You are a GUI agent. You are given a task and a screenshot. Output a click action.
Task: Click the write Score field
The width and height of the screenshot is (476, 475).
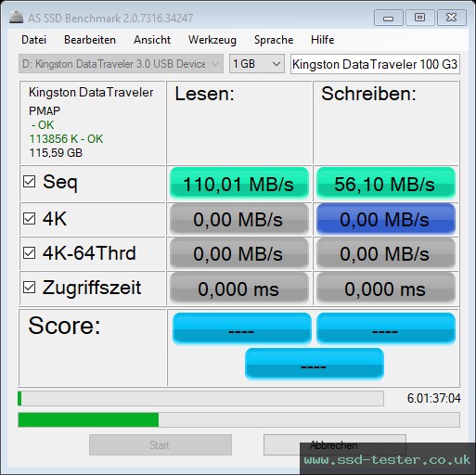pyautogui.click(x=386, y=328)
